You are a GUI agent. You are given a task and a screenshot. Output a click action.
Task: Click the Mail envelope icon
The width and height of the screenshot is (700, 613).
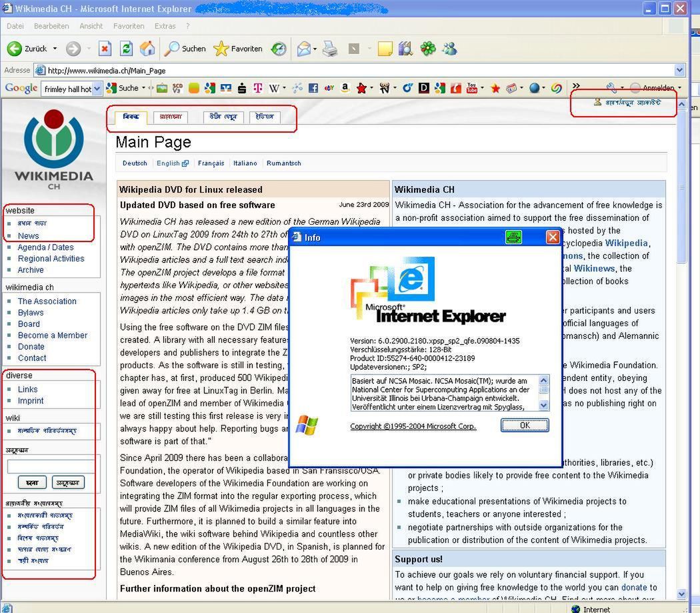pos(303,49)
